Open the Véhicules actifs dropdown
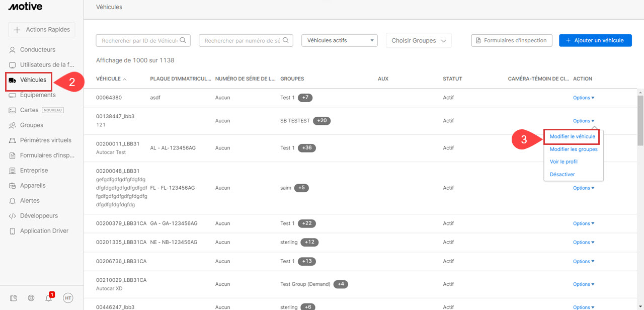Image resolution: width=644 pixels, height=310 pixels. 339,40
